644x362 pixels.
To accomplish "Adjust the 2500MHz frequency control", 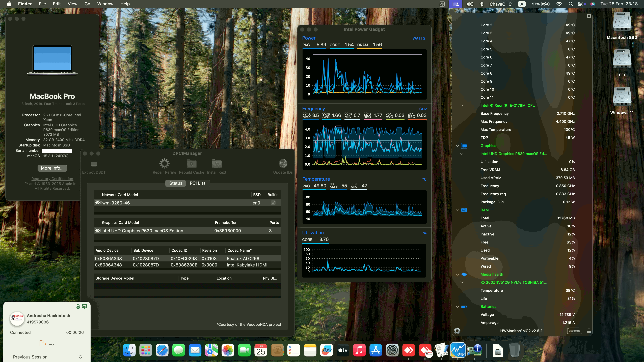I will 575,331.
